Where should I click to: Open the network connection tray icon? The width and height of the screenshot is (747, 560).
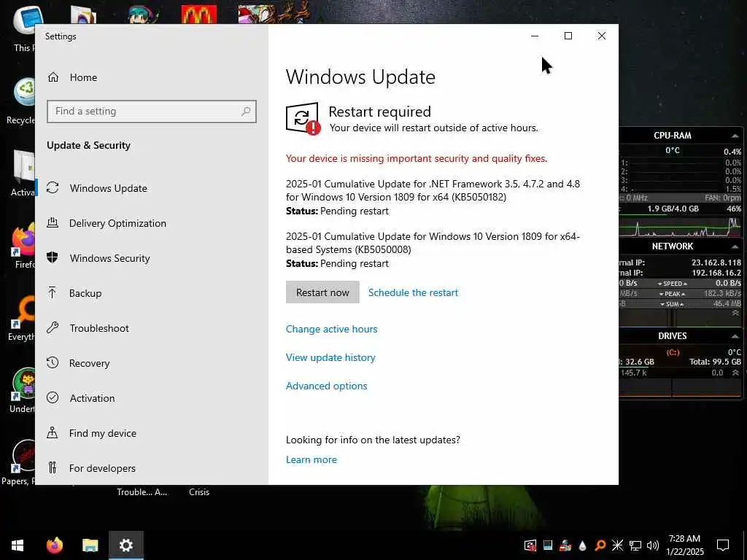click(635, 545)
